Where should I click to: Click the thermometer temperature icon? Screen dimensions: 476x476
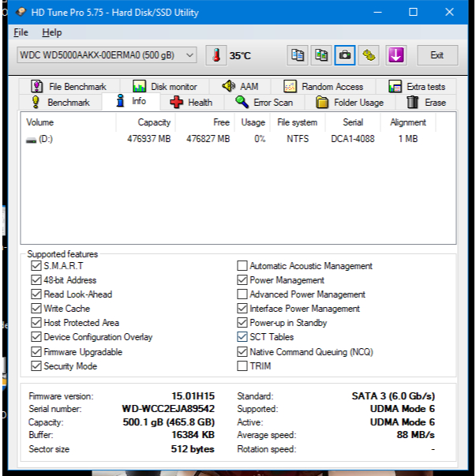pos(216,55)
